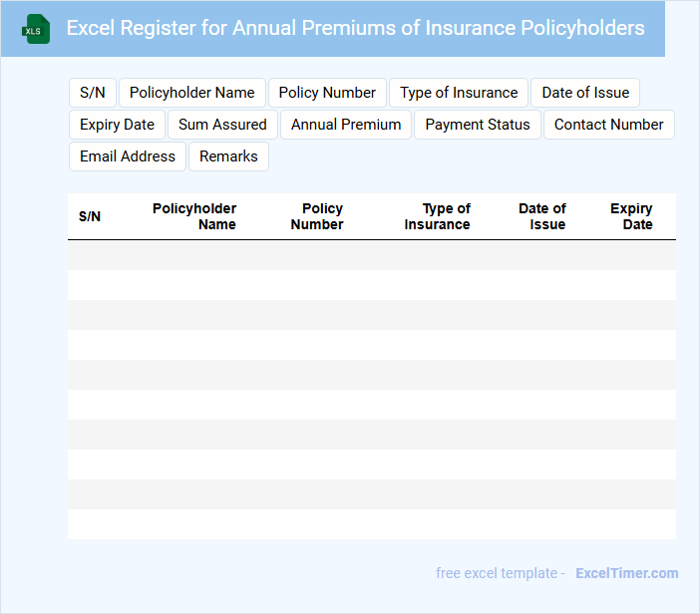Click the Email Address tag
Viewport: 700px width, 614px height.
click(127, 156)
